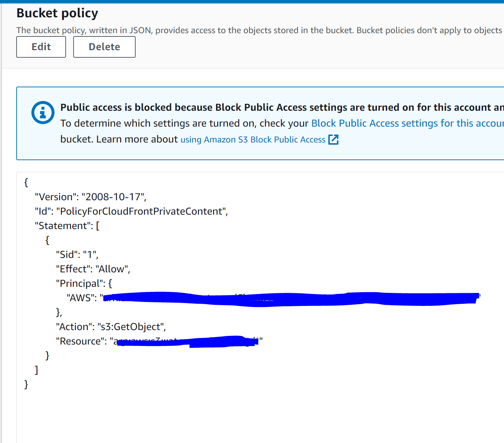504x443 pixels.
Task: Click the Bucket policy heading
Action: [x=57, y=13]
